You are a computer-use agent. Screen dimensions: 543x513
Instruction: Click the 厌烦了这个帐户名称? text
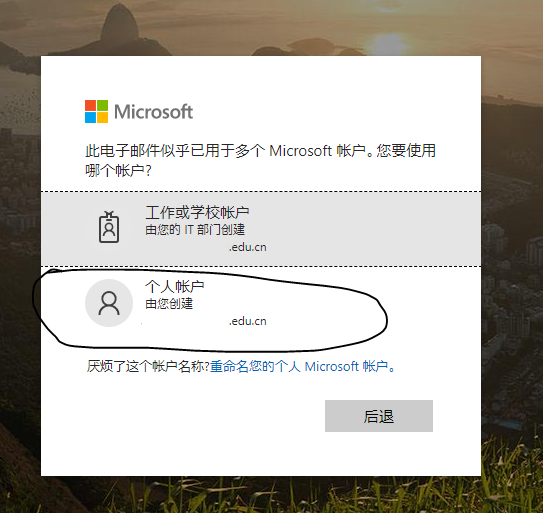coord(148,366)
